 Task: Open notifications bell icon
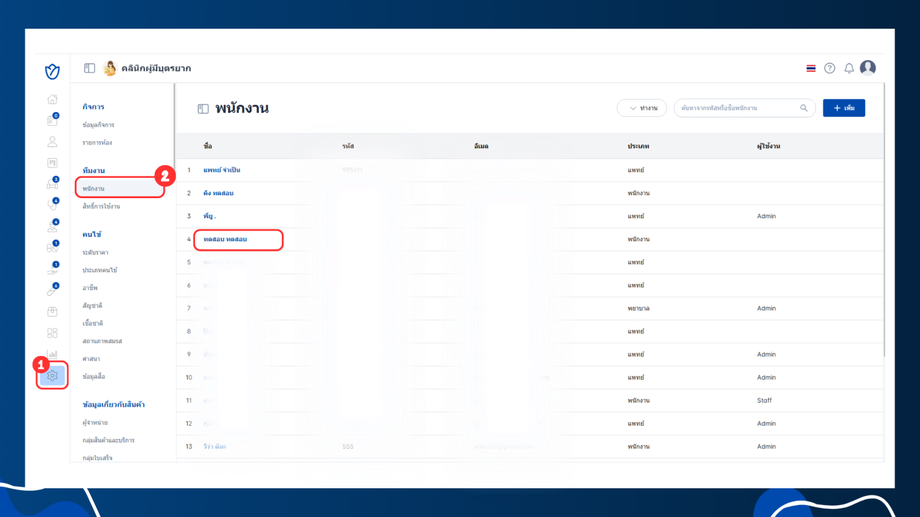849,69
